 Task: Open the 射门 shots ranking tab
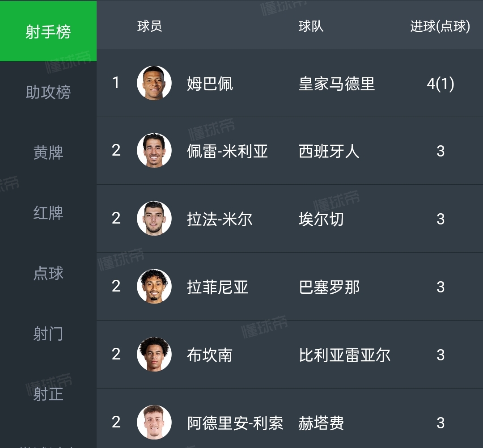pos(48,334)
